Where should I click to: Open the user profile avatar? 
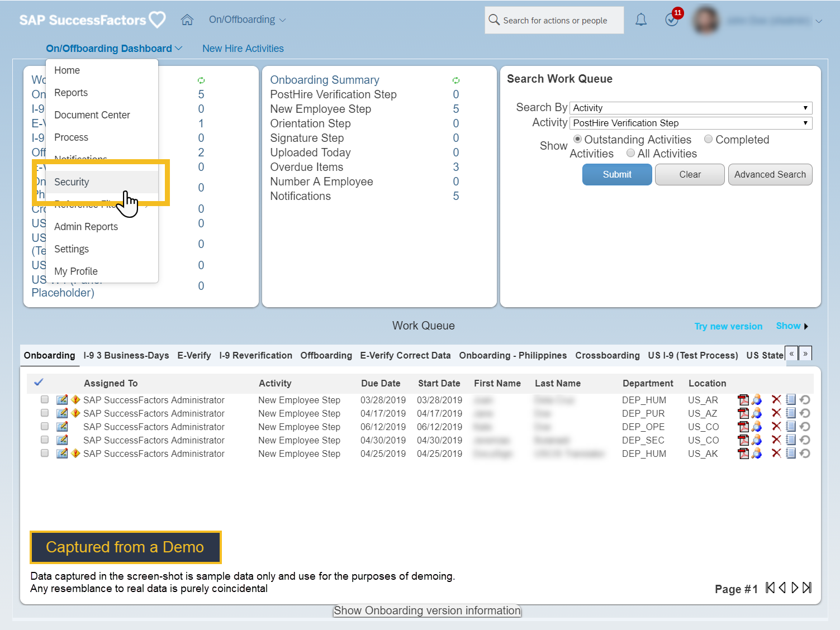click(706, 20)
